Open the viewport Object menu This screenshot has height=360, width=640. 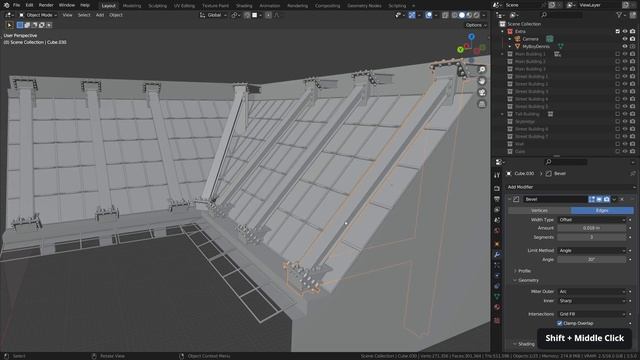click(116, 15)
